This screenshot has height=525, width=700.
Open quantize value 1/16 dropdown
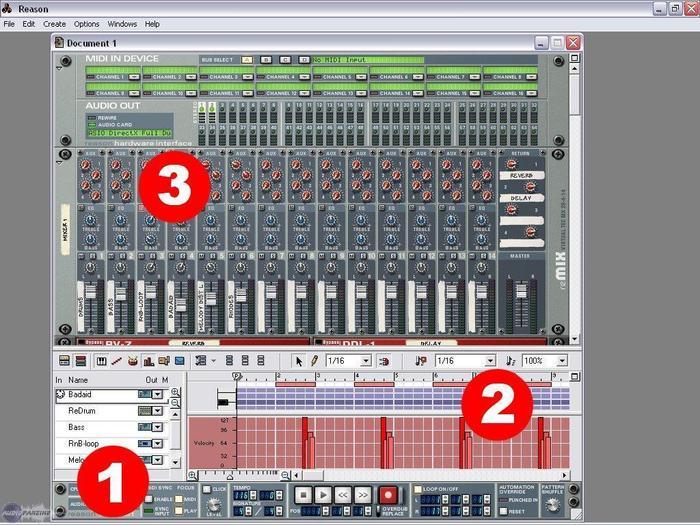point(490,361)
